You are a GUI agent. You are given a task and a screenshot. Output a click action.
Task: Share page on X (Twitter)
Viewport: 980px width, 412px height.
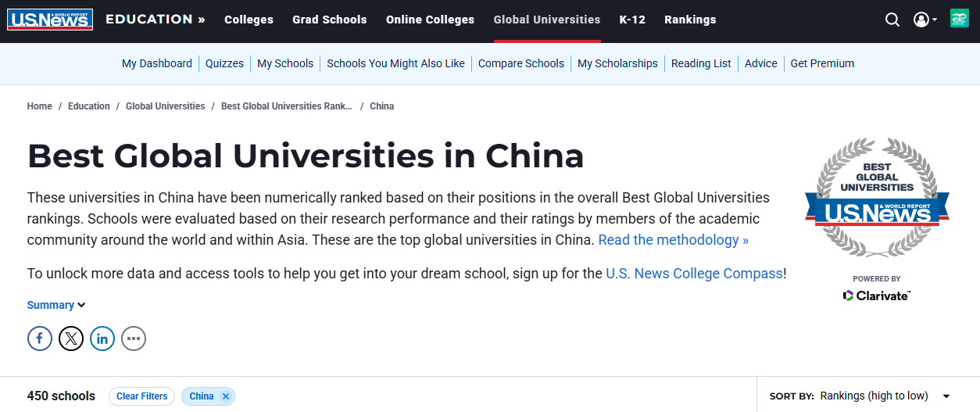pyautogui.click(x=71, y=339)
